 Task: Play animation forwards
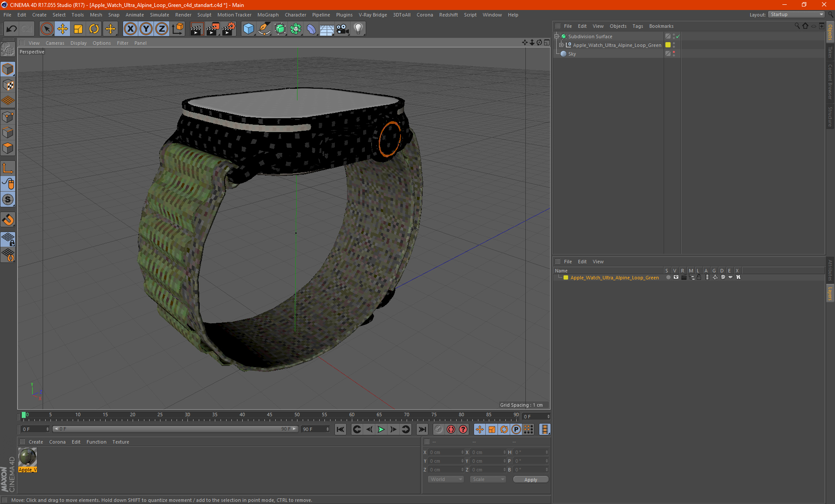(381, 429)
